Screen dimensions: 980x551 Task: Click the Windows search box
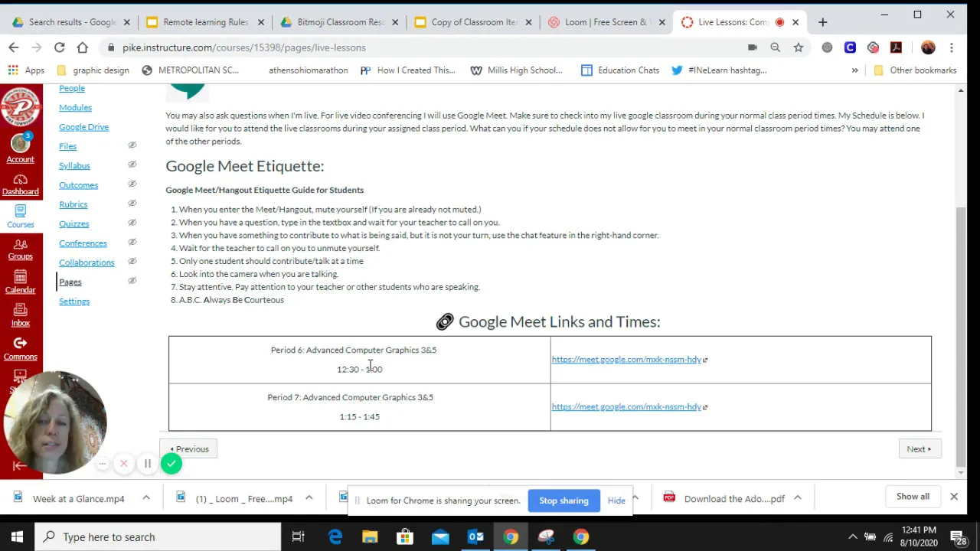157,536
